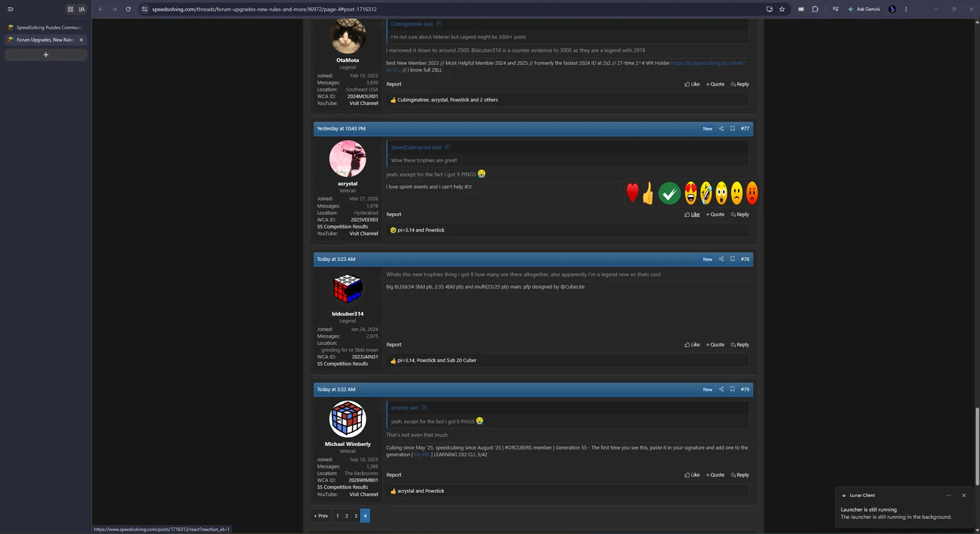Collapse the vertical tabs sidebar
Image resolution: width=980 pixels, height=534 pixels.
10,9
